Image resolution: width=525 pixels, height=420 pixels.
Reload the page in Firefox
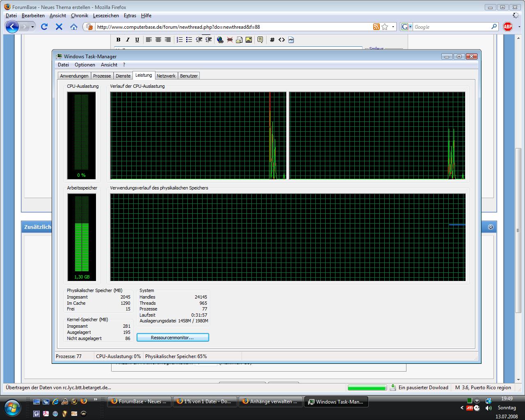click(x=44, y=27)
